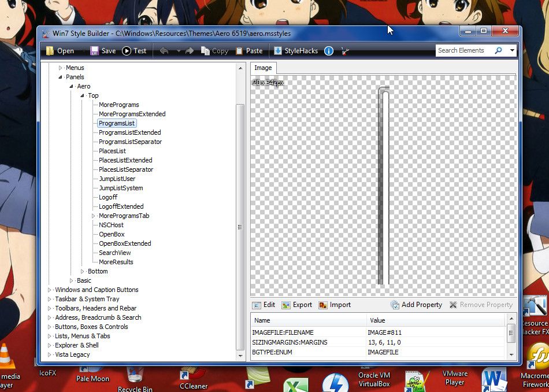Open StyleHacks from the toolbar
This screenshot has height=392, width=549.
click(296, 51)
